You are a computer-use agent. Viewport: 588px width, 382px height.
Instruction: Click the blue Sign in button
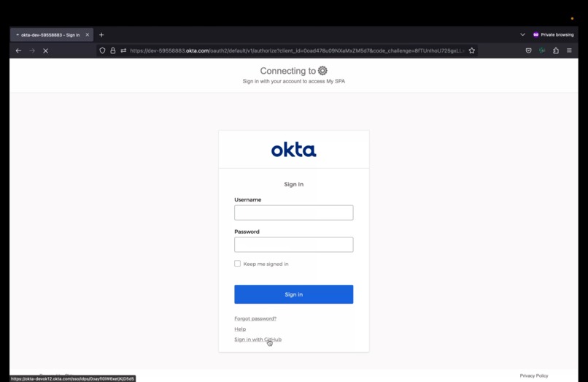[293, 294]
